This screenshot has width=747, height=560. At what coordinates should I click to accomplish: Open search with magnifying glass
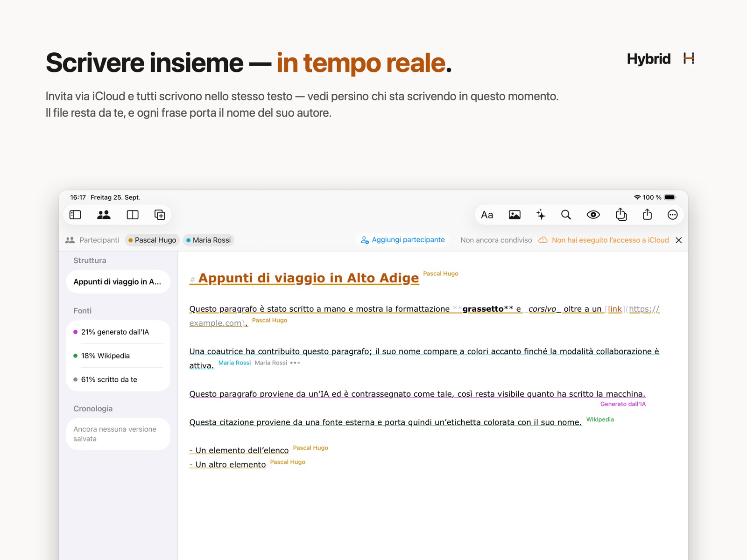[566, 215]
